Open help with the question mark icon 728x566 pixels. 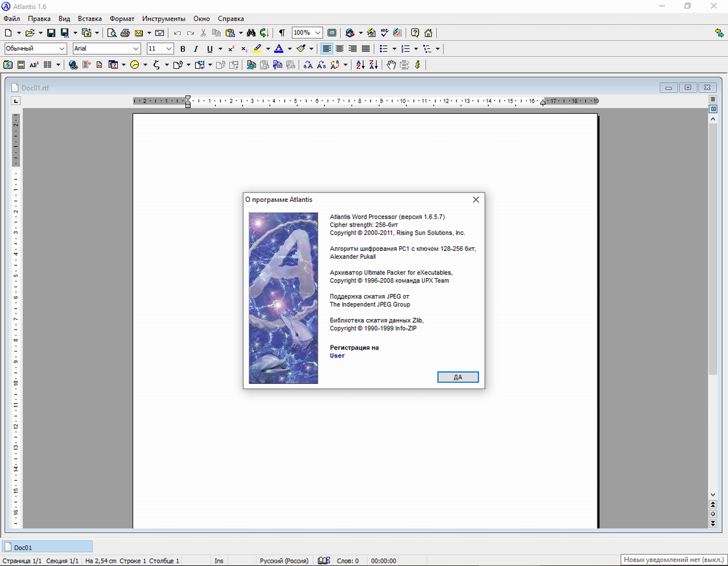(x=415, y=33)
